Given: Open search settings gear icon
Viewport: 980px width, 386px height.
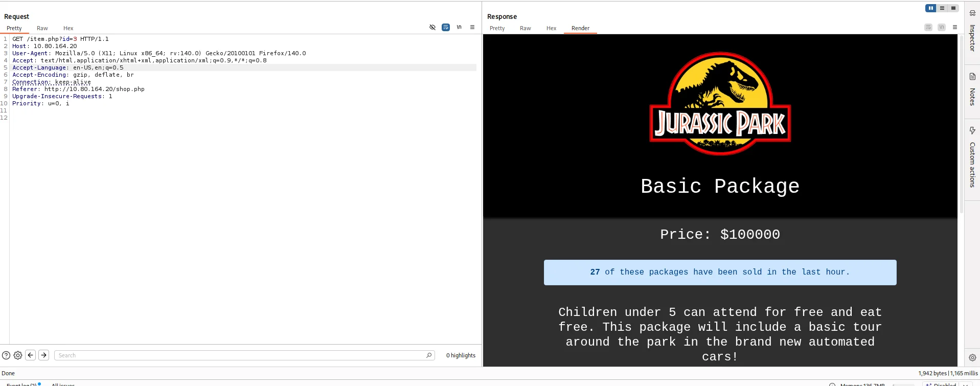Looking at the screenshot, I should coord(18,355).
